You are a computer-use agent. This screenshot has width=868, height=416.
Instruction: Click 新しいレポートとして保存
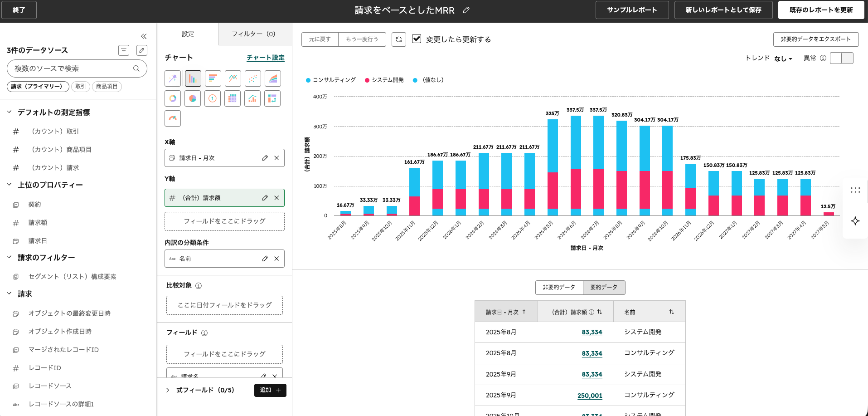(x=723, y=10)
